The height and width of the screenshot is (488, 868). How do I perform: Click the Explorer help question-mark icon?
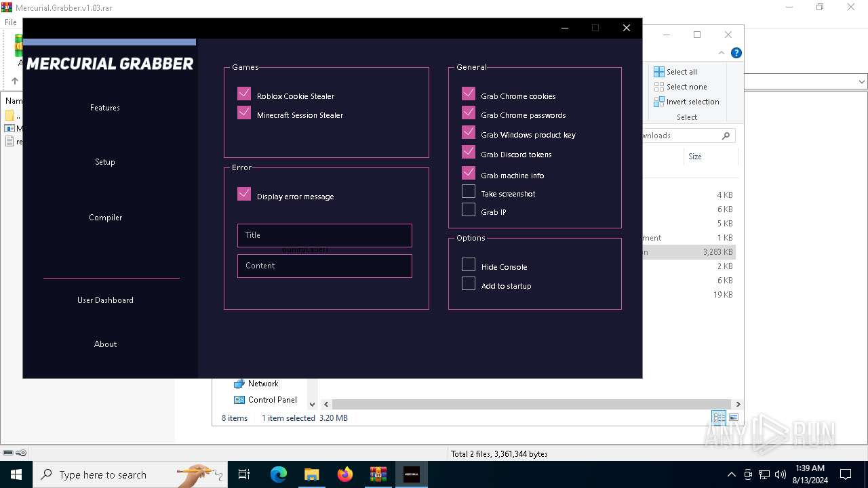pos(736,53)
